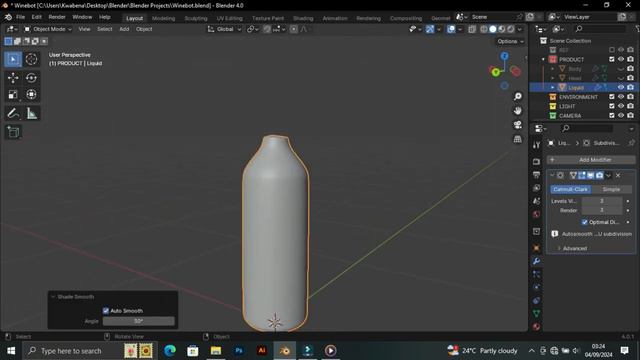
Task: Open the Options dropdown in viewport
Action: click(x=510, y=41)
